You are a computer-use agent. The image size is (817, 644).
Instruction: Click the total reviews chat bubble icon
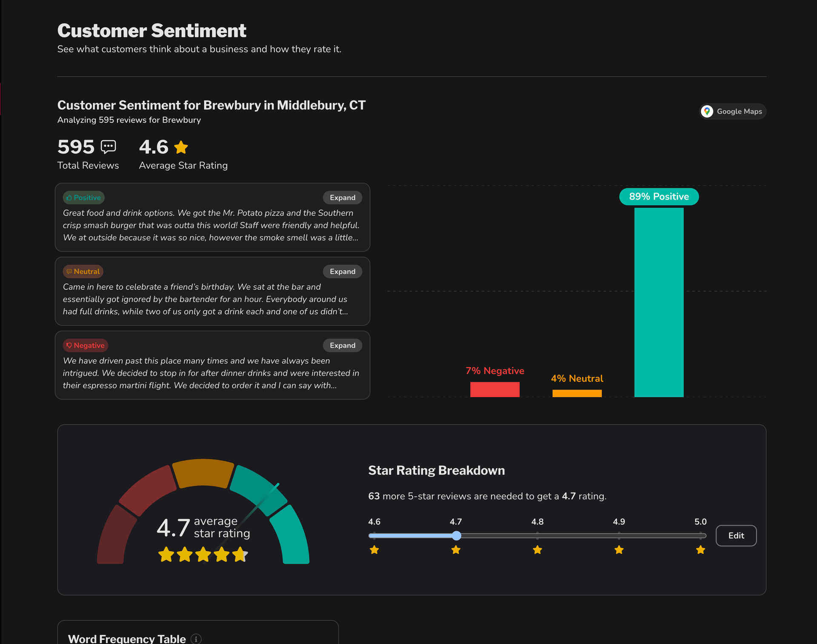click(x=108, y=147)
